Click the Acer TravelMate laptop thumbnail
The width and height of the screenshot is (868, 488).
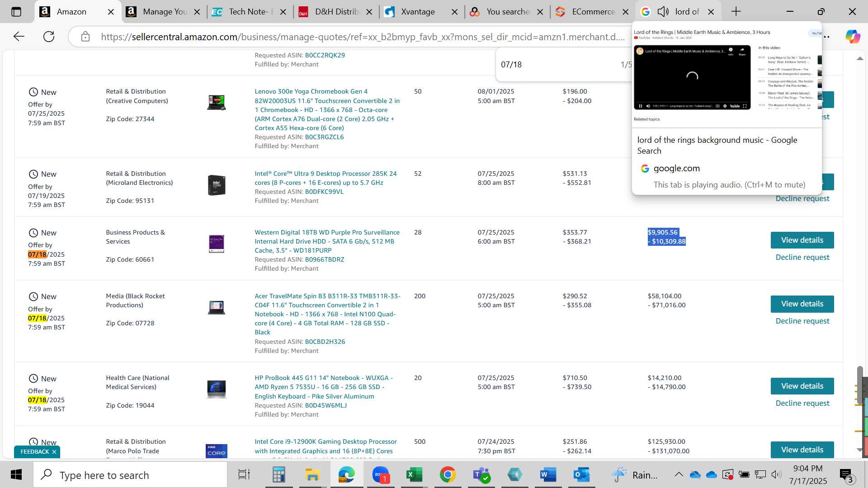[216, 307]
